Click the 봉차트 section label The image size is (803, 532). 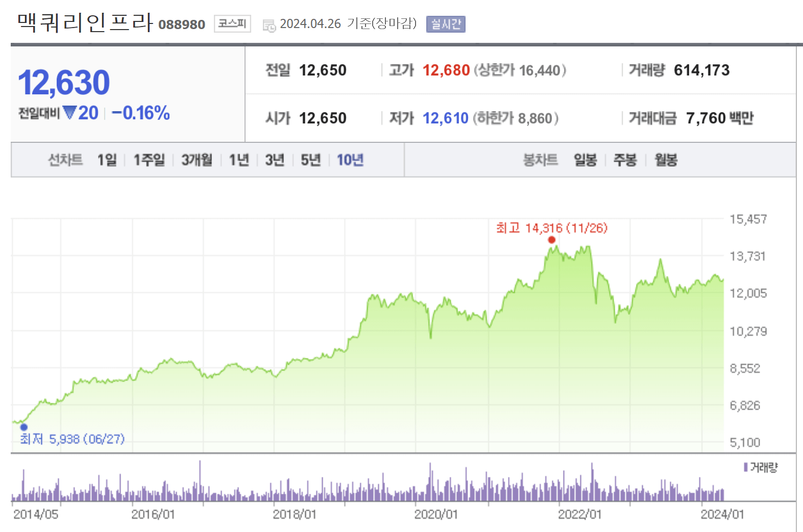[541, 160]
